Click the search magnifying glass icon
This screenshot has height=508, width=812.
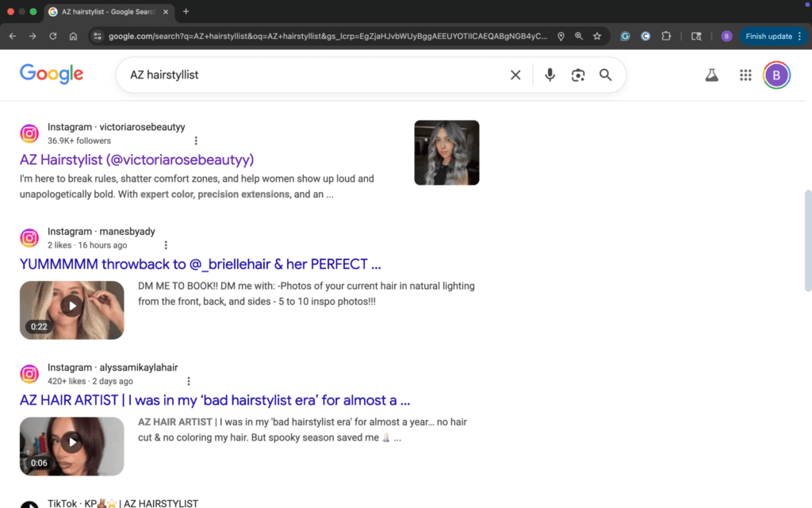(x=605, y=75)
